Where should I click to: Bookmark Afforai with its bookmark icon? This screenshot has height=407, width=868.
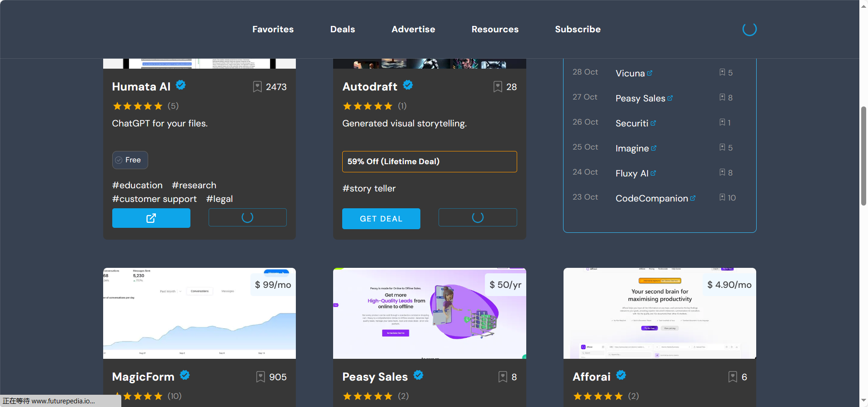[733, 377]
